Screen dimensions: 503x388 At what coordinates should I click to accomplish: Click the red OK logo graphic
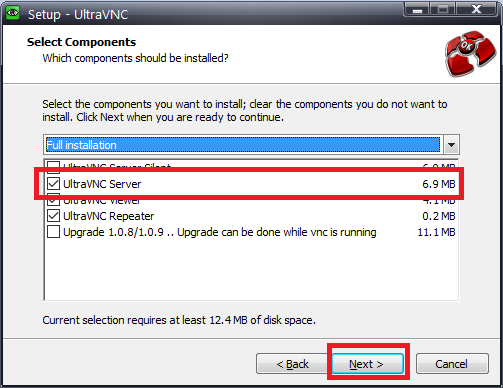(x=470, y=54)
